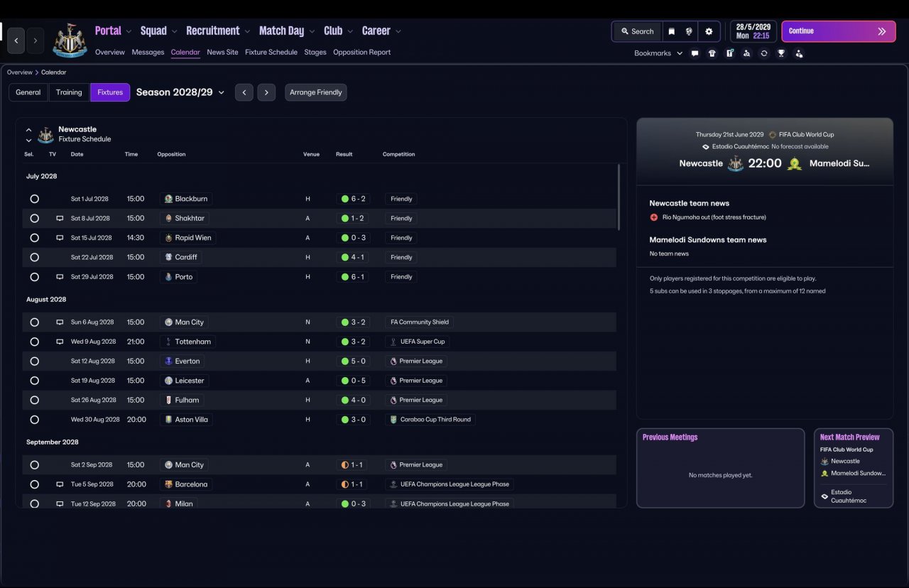The image size is (909, 588).
Task: Open the Messages sub-tab
Action: 148,53
